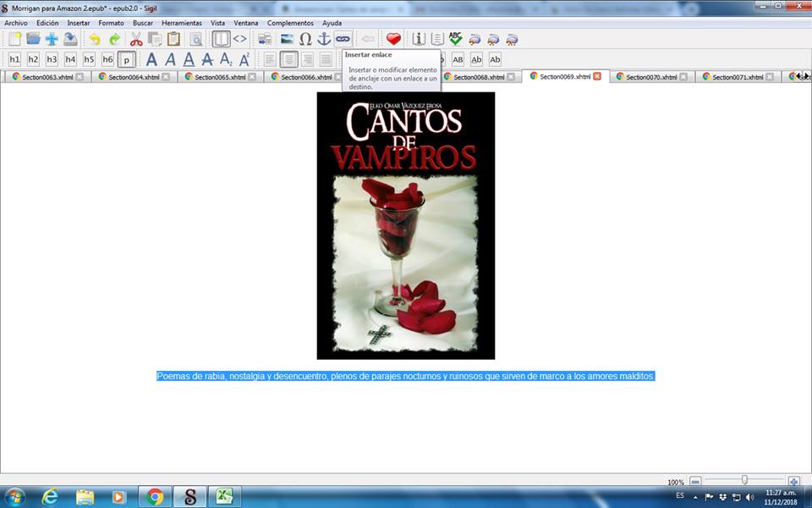
Task: Toggle center text alignment
Action: point(289,59)
